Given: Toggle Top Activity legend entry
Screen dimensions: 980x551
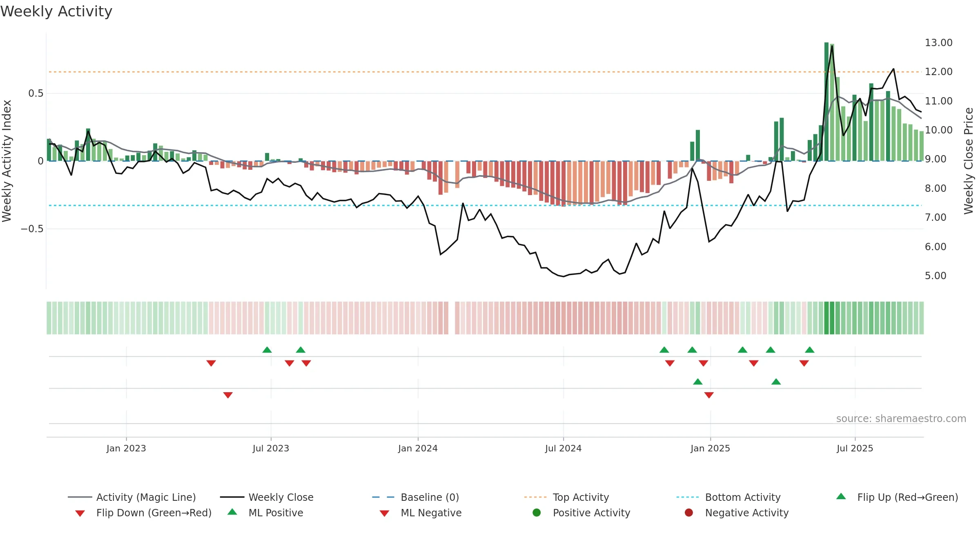Looking at the screenshot, I should click(x=566, y=497).
